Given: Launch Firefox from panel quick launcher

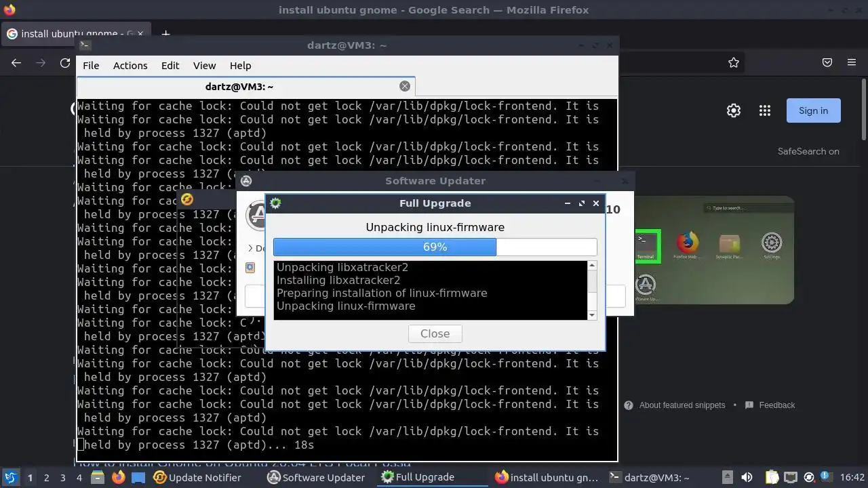Looking at the screenshot, I should coord(118,477).
